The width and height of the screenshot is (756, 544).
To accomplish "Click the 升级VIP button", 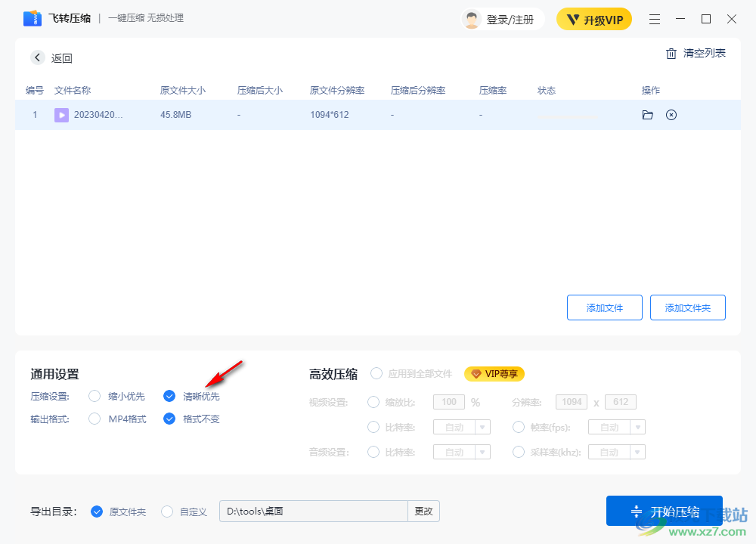I will (594, 20).
